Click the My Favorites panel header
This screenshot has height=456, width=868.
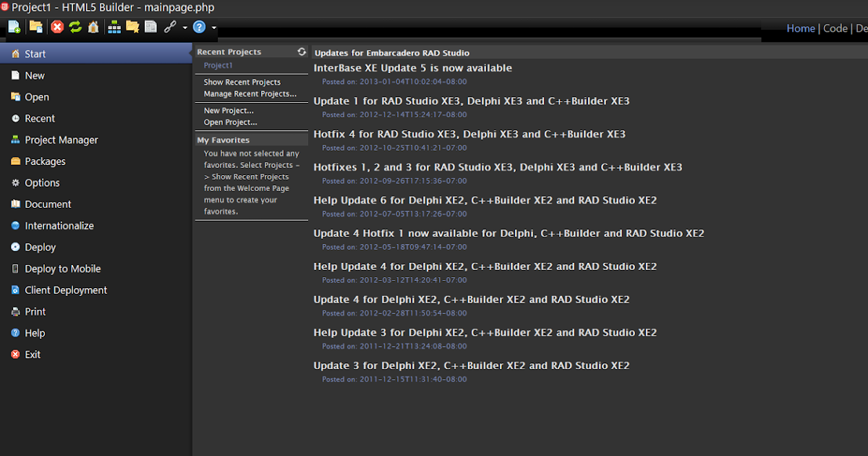(x=251, y=140)
